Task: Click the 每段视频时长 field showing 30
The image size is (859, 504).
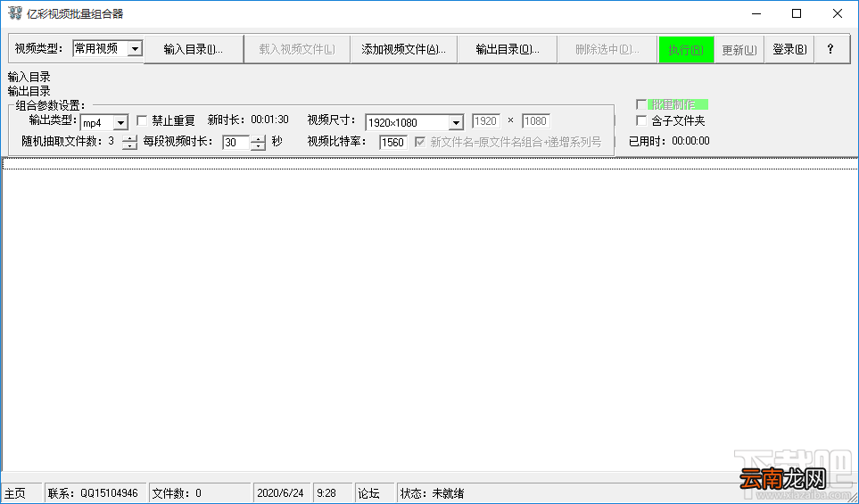Action: 236,143
